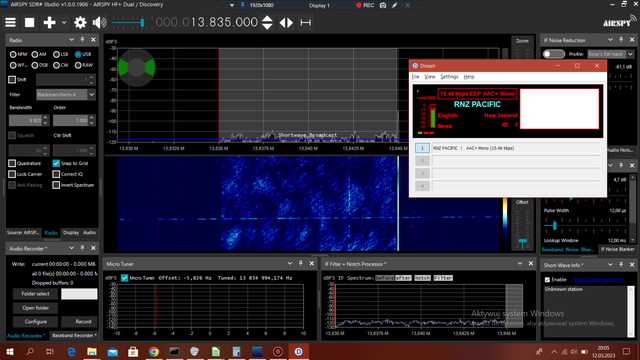Viewport: 640px width, 360px height.
Task: Click the Configure button in Audio Recorder
Action: tap(35, 322)
